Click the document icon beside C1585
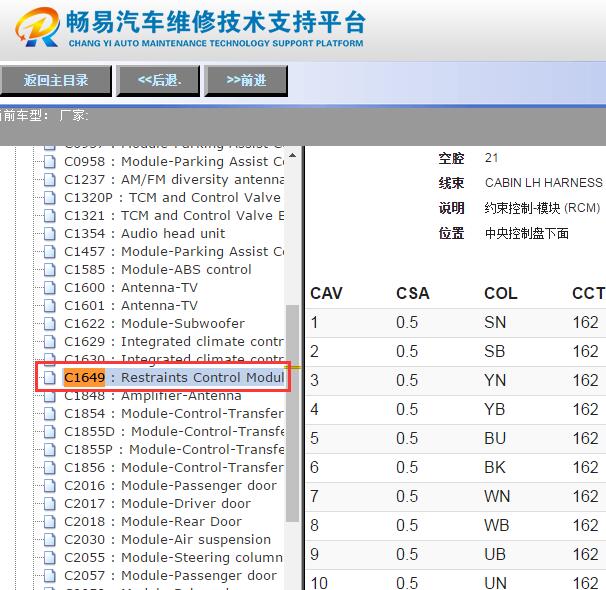 tap(49, 270)
